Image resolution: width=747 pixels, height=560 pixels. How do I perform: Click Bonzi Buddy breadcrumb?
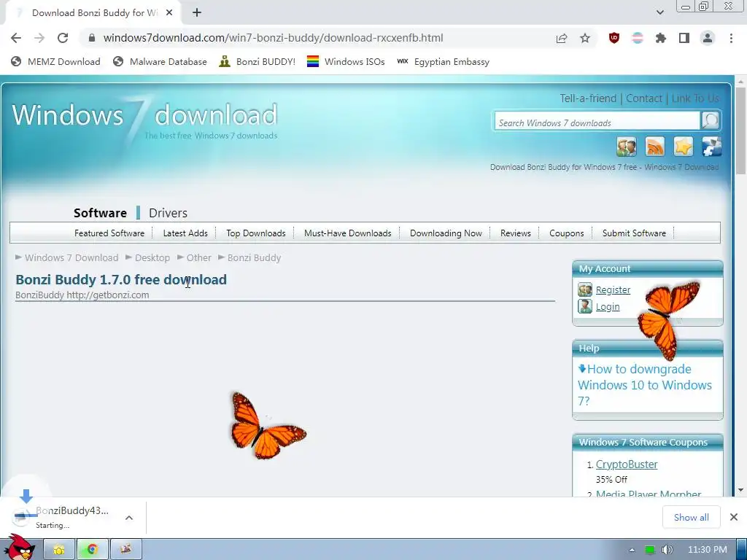click(x=254, y=257)
